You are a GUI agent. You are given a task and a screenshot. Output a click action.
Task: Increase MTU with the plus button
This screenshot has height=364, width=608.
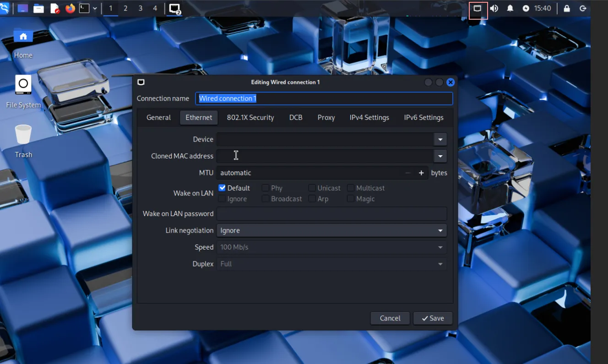pyautogui.click(x=421, y=173)
